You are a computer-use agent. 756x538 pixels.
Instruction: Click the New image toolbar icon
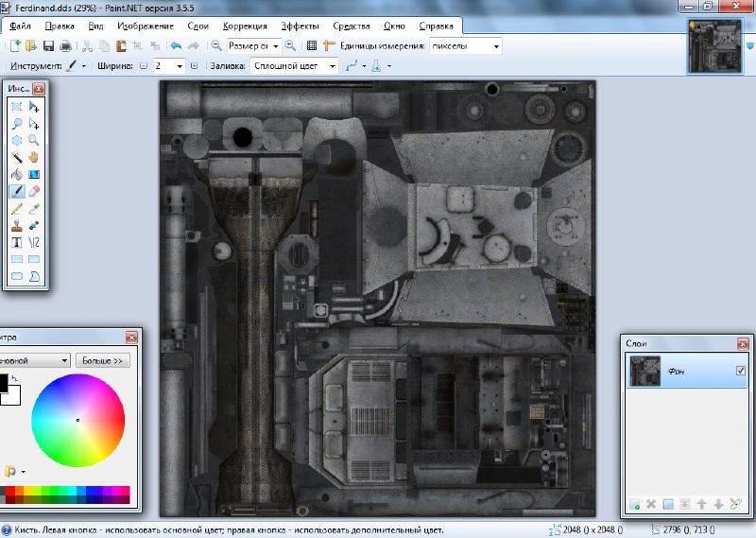pyautogui.click(x=15, y=45)
